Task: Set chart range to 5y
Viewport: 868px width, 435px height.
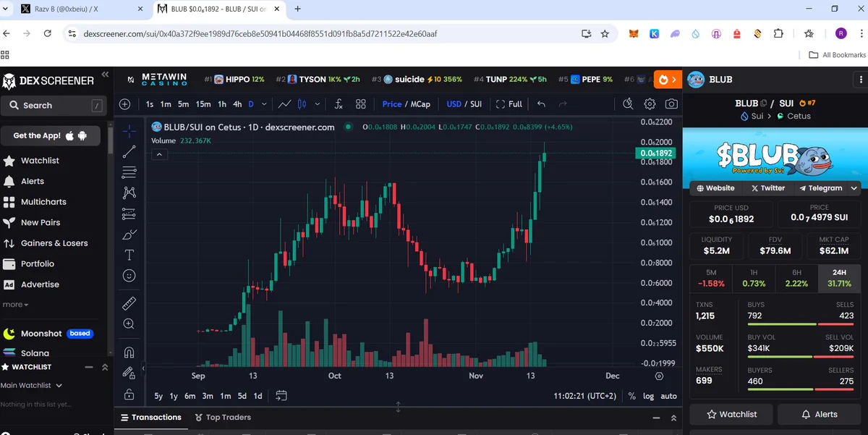Action: pyautogui.click(x=158, y=396)
